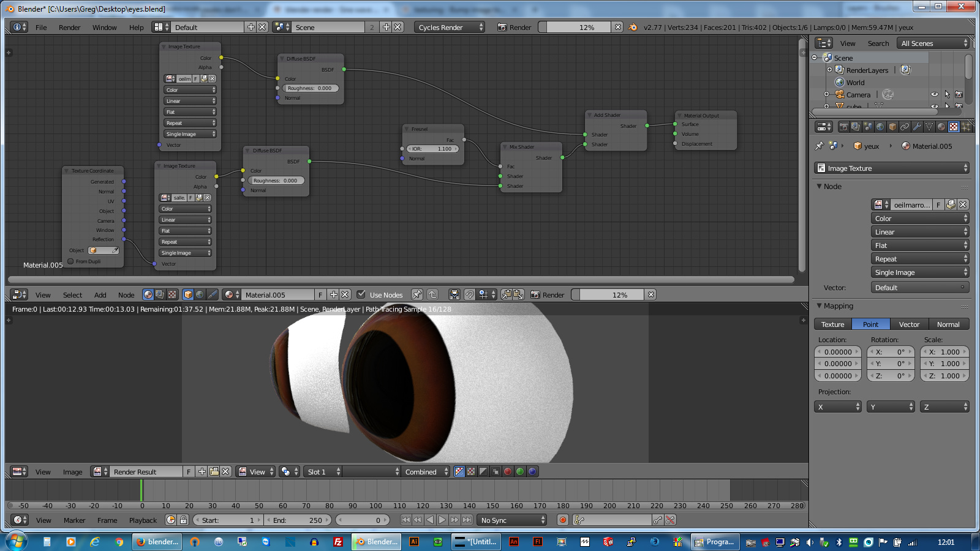The width and height of the screenshot is (980, 551).
Task: Switch node editor to compositing nodes
Action: click(160, 294)
